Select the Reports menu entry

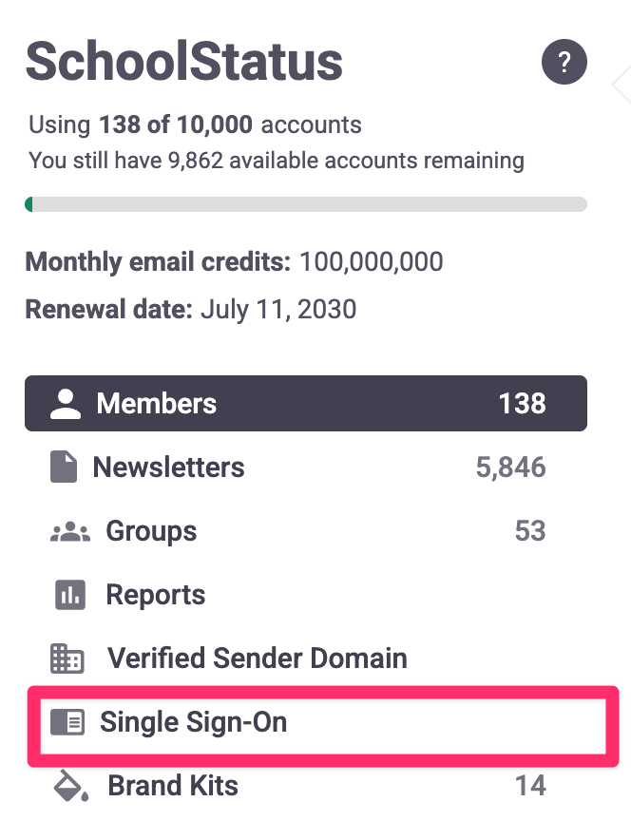coord(156,596)
